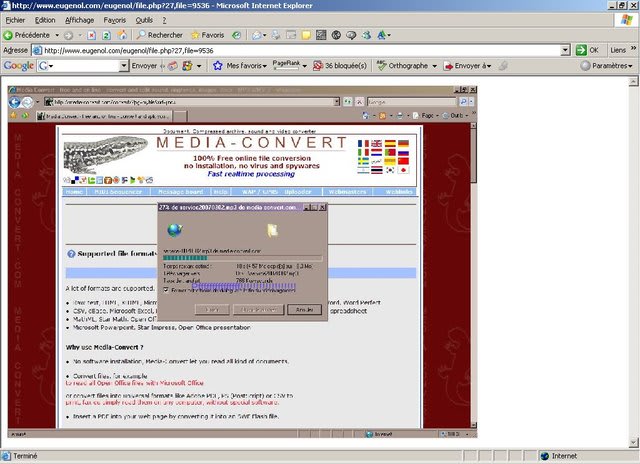
Task: Click the address bar URL field
Action: 300,50
